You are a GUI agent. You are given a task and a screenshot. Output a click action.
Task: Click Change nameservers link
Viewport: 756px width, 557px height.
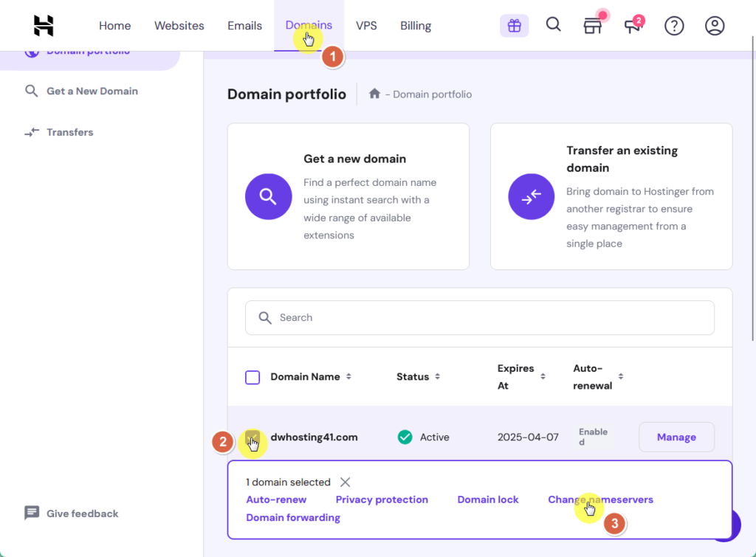pyautogui.click(x=600, y=499)
